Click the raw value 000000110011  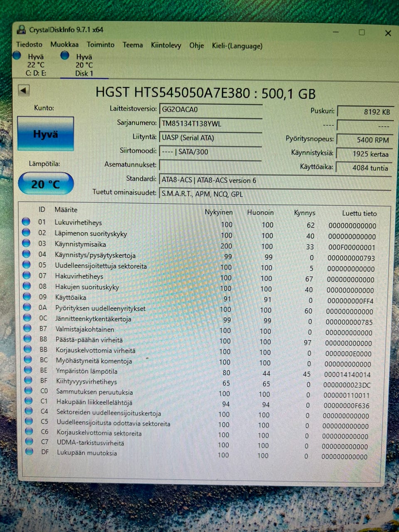(347, 395)
